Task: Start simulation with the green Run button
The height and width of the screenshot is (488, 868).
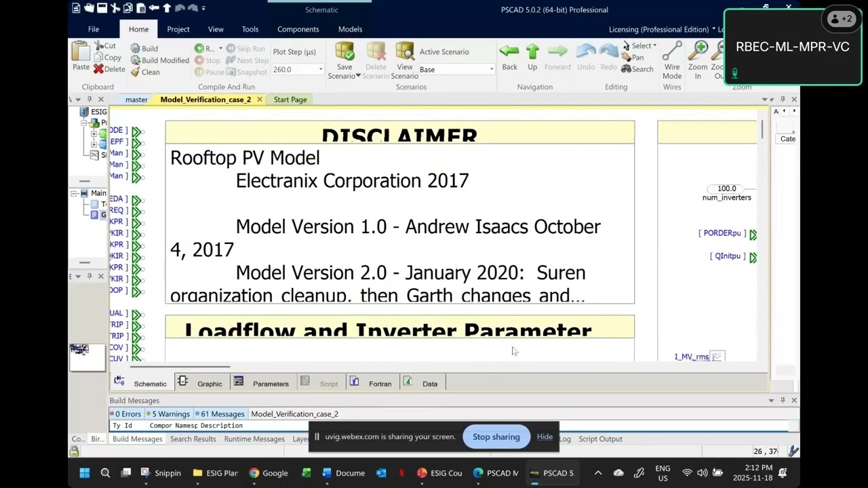Action: [199, 49]
